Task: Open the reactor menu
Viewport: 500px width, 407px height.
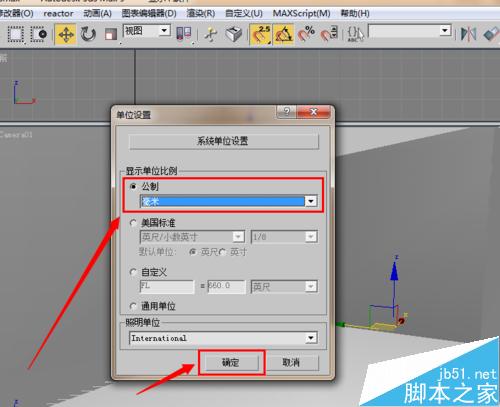Action: pyautogui.click(x=58, y=13)
